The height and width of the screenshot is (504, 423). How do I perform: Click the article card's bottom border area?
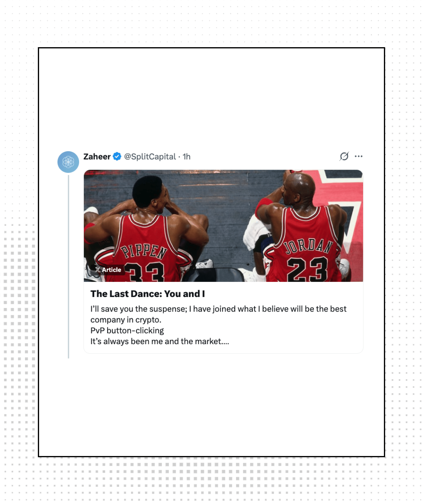click(223, 353)
